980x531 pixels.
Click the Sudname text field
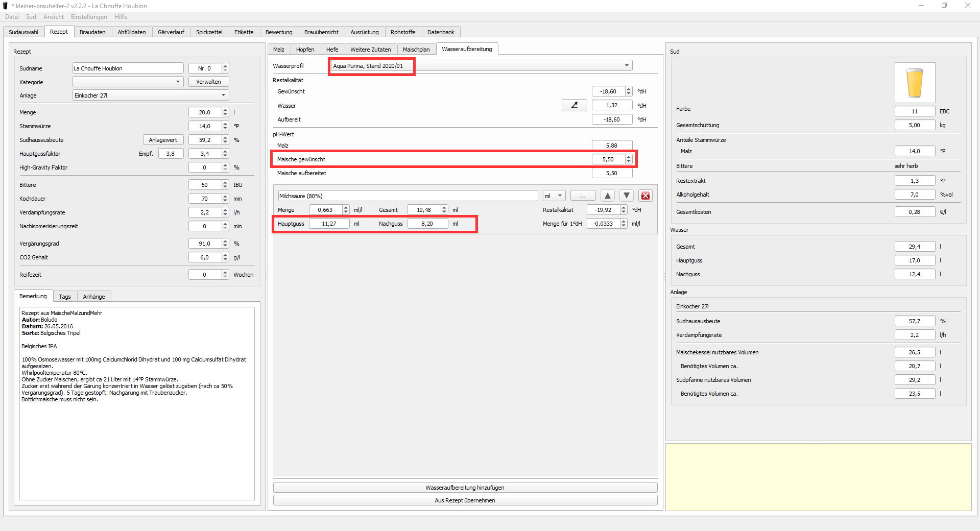tap(128, 68)
